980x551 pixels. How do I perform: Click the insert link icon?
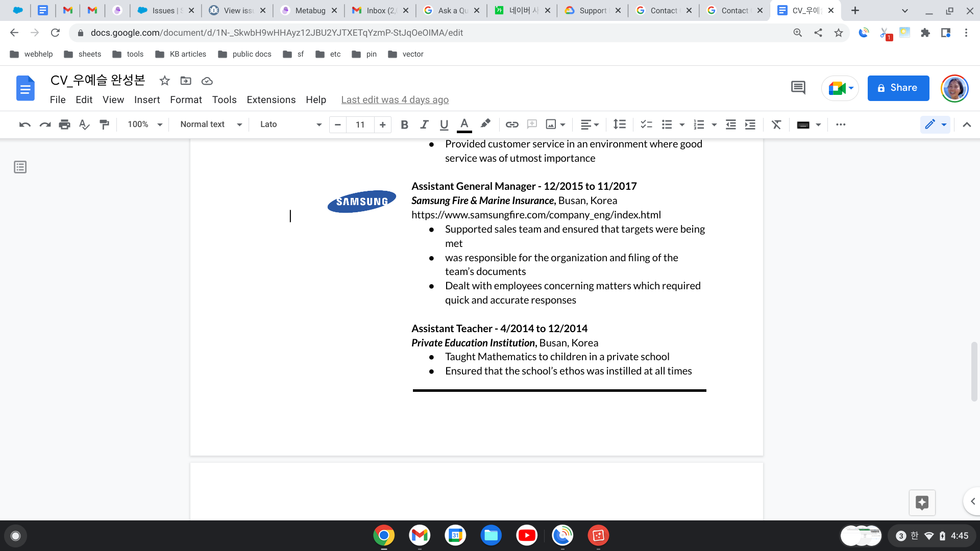click(x=512, y=124)
